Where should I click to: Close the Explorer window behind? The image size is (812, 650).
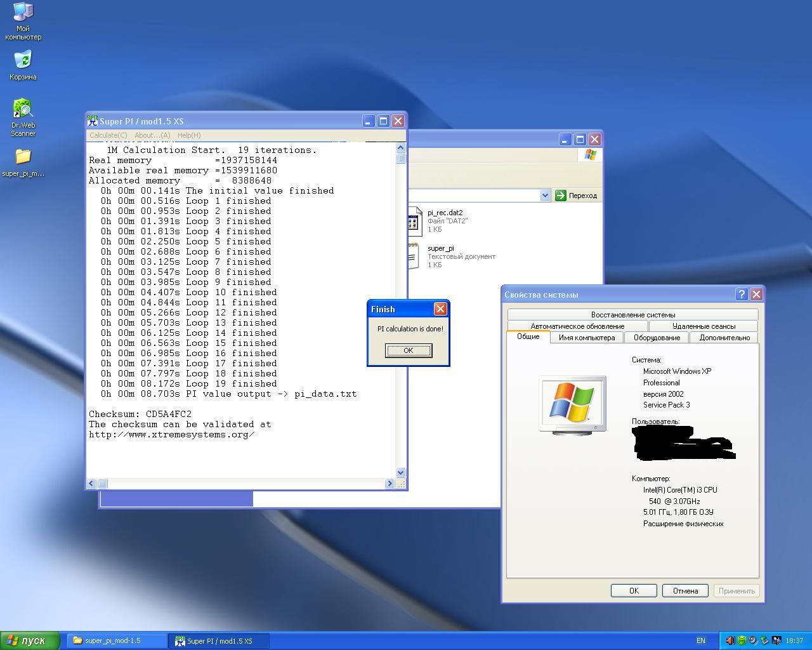594,140
